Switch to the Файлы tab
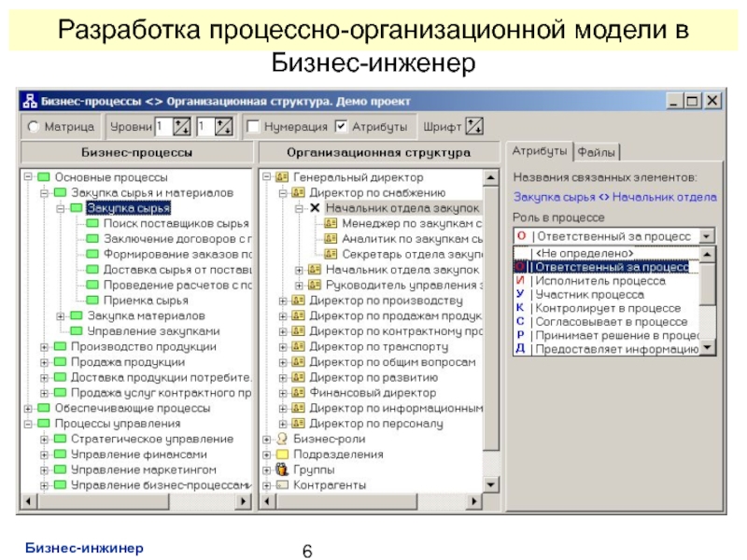 tap(596, 152)
